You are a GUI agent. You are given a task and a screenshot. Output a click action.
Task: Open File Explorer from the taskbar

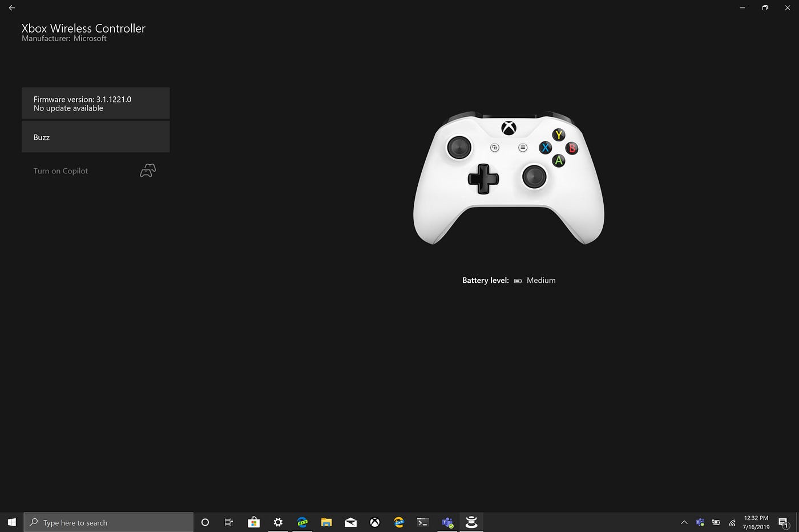(326, 522)
